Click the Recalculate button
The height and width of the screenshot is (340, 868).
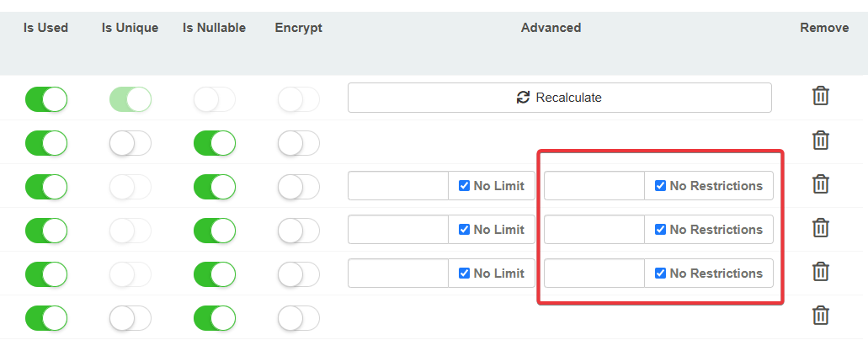(x=559, y=98)
